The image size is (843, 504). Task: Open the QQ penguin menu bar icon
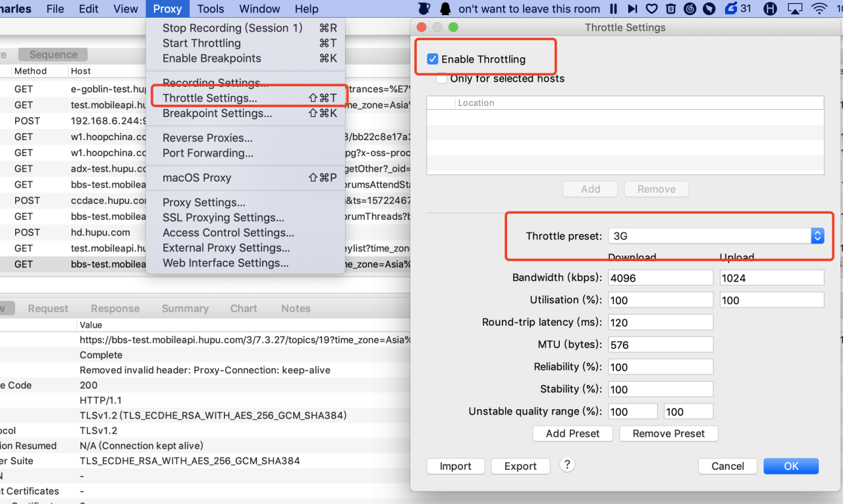(446, 9)
